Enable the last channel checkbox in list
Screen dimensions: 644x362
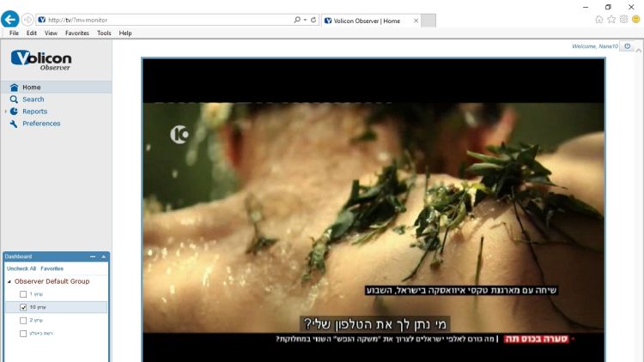click(23, 333)
